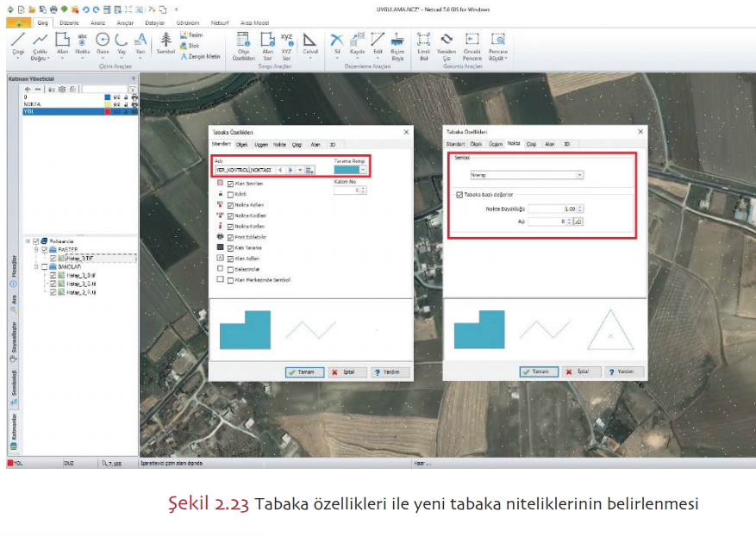Click the Sil delete tool
The width and height of the screenshot is (756, 537).
coord(336,43)
